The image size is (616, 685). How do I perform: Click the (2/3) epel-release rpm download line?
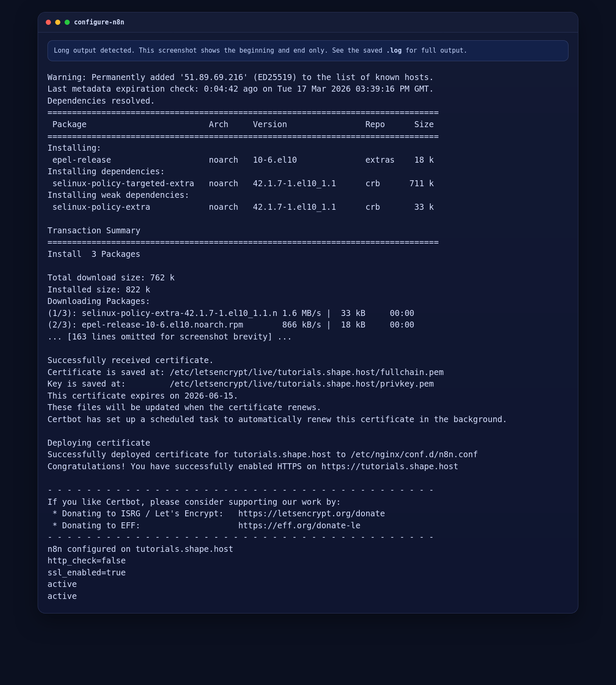(x=231, y=325)
